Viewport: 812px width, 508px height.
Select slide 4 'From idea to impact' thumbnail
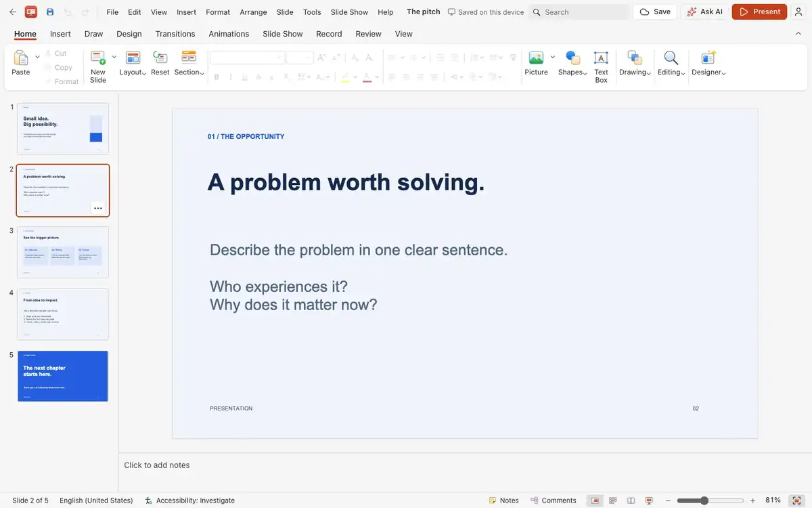63,314
